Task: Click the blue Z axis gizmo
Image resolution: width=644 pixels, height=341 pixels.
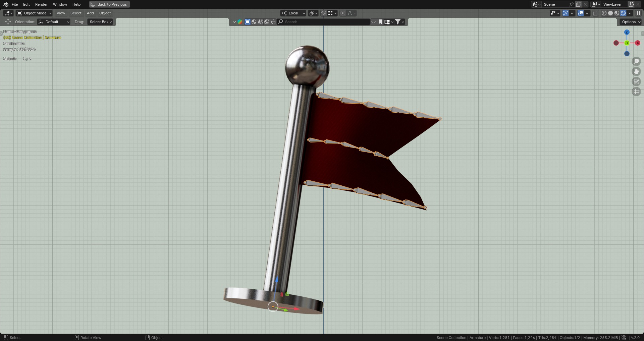Action: pos(627,32)
